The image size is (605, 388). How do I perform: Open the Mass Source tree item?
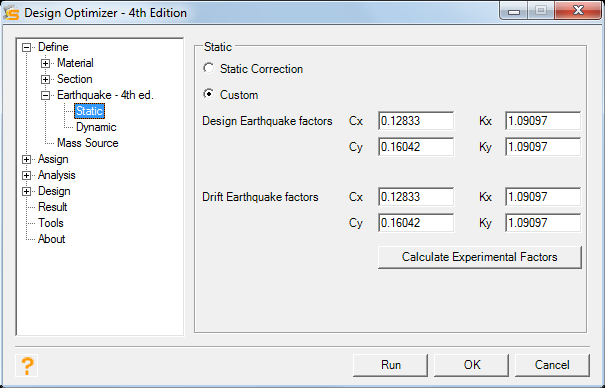pyautogui.click(x=88, y=143)
